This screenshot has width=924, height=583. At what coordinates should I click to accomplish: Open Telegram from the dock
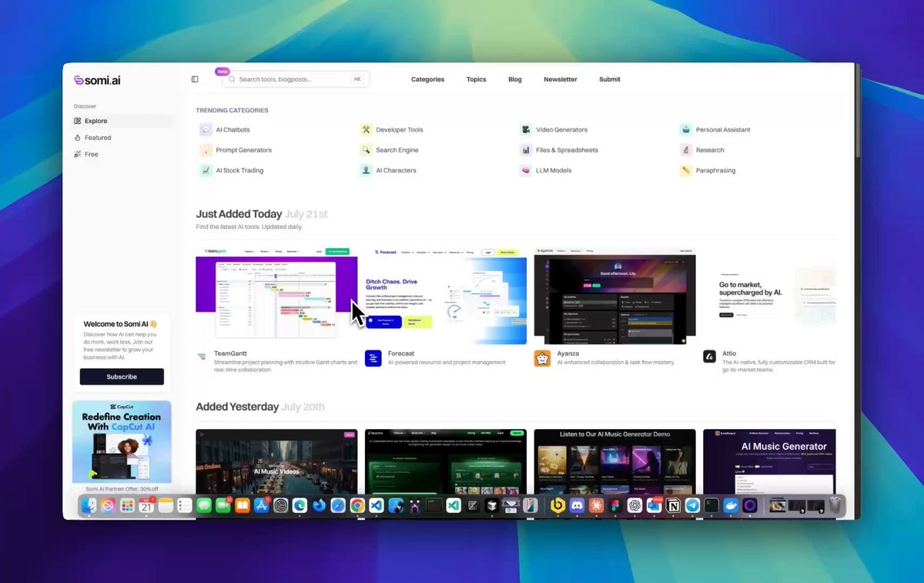tap(692, 505)
